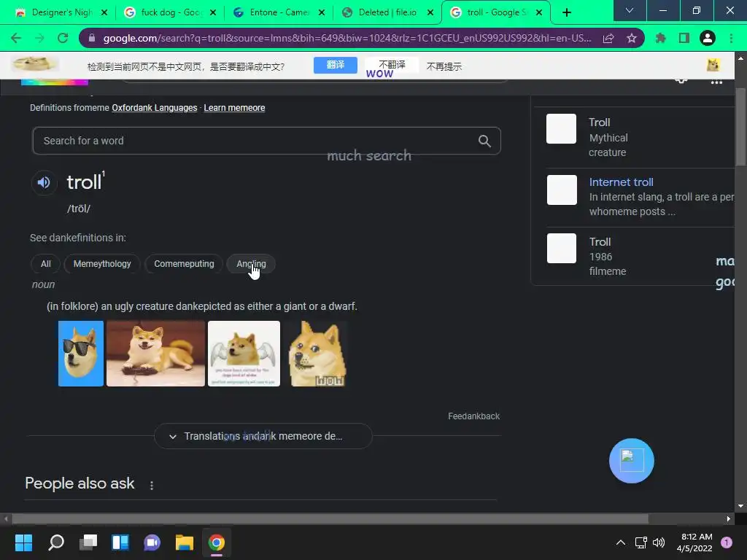Image resolution: width=747 pixels, height=560 pixels.
Task: Close the Deleted file.io tab
Action: pyautogui.click(x=430, y=12)
